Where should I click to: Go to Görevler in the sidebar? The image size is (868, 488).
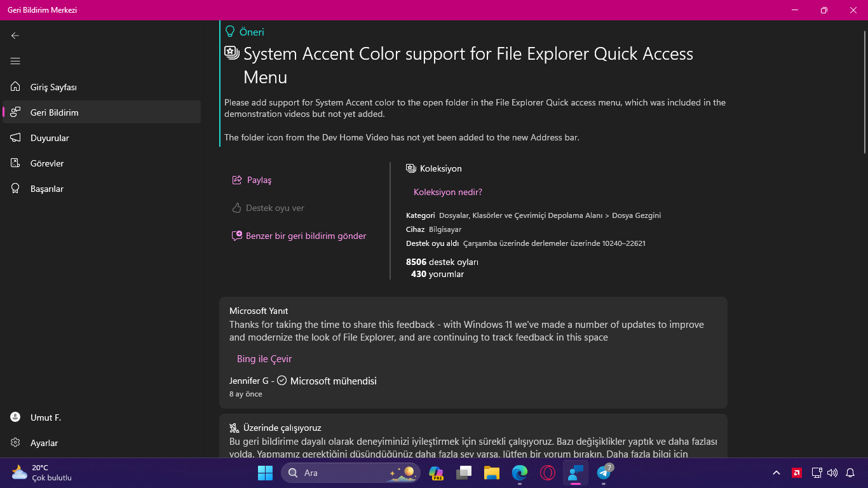(102, 163)
